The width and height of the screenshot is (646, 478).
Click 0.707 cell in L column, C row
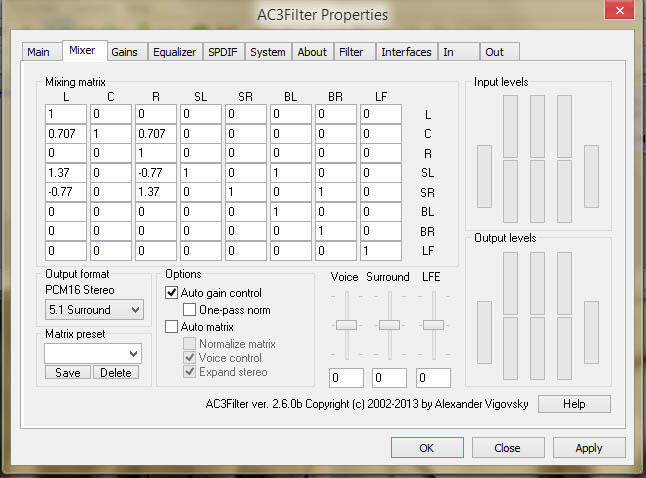66,134
